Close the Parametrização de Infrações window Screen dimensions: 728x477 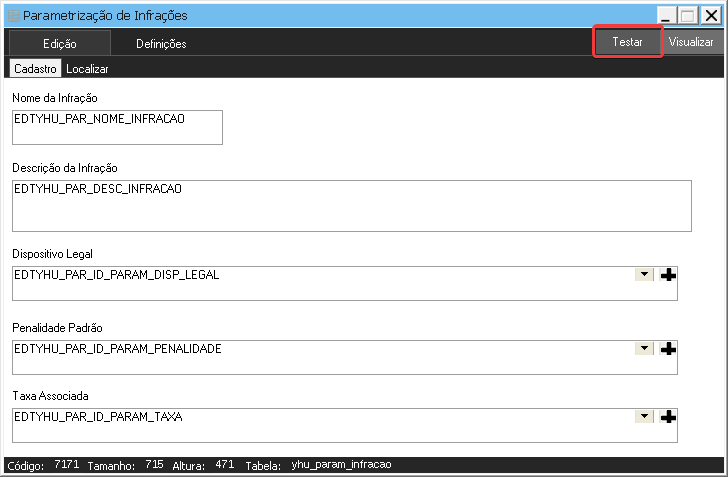[710, 16]
